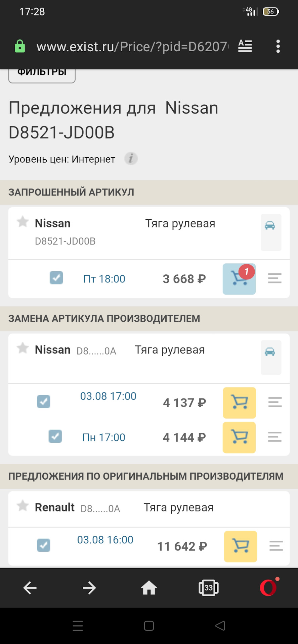Open the Пт 18:00 delivery time link
Image resolution: width=298 pixels, height=644 pixels.
104,279
